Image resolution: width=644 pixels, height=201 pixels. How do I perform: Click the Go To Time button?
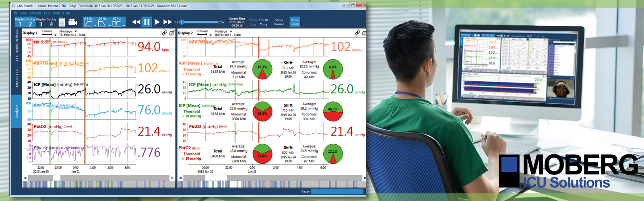click(263, 22)
